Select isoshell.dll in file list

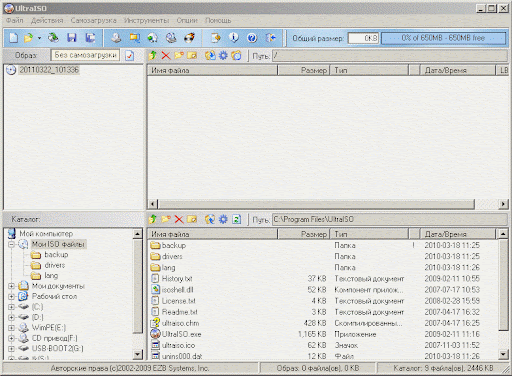click(177, 290)
